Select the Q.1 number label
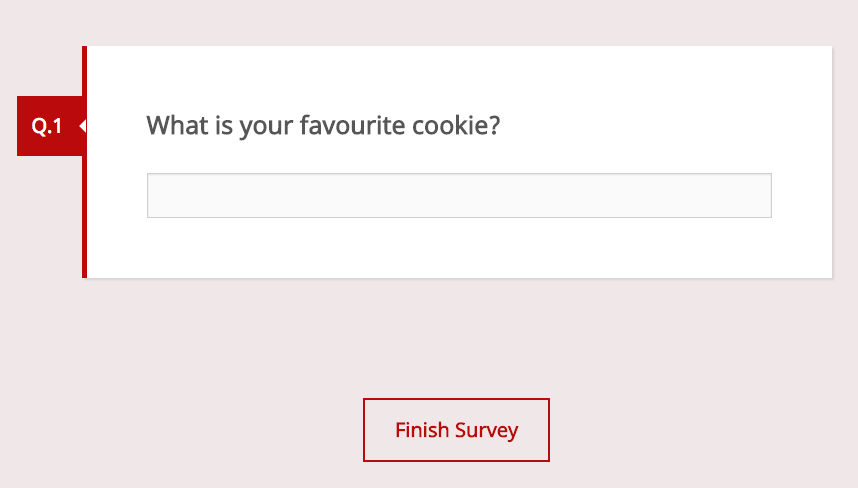The image size is (858, 488). pyautogui.click(x=47, y=126)
